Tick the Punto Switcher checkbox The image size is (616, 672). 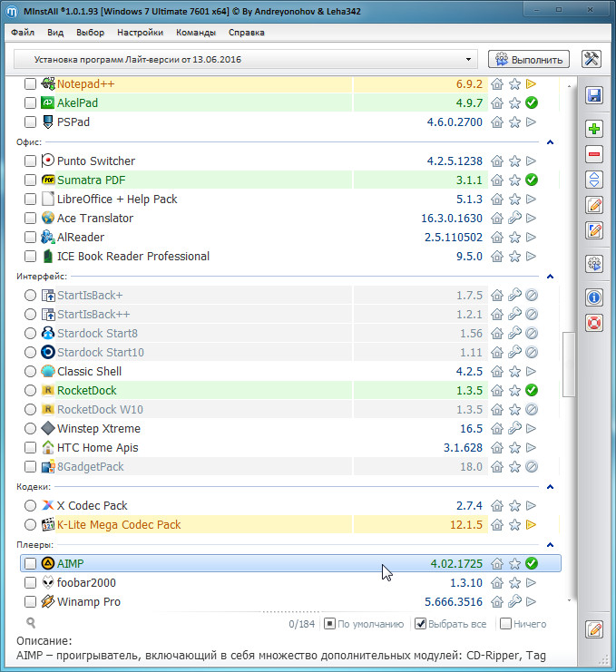coord(30,161)
